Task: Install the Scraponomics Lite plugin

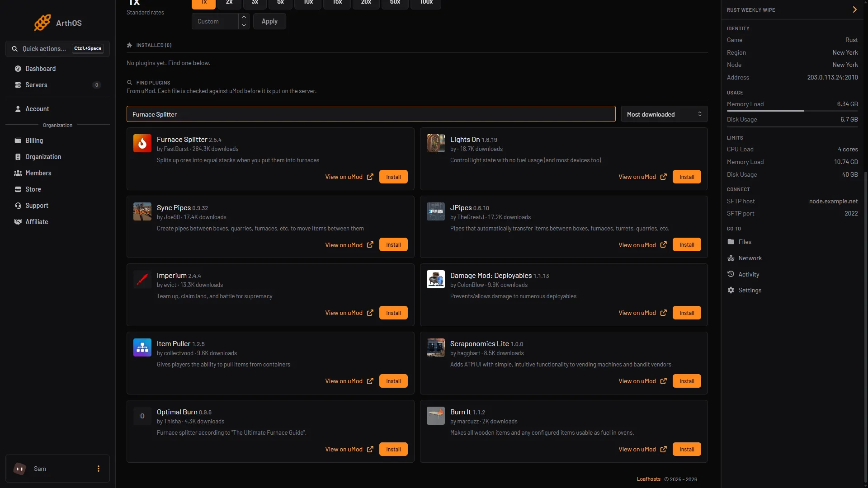Action: click(687, 381)
